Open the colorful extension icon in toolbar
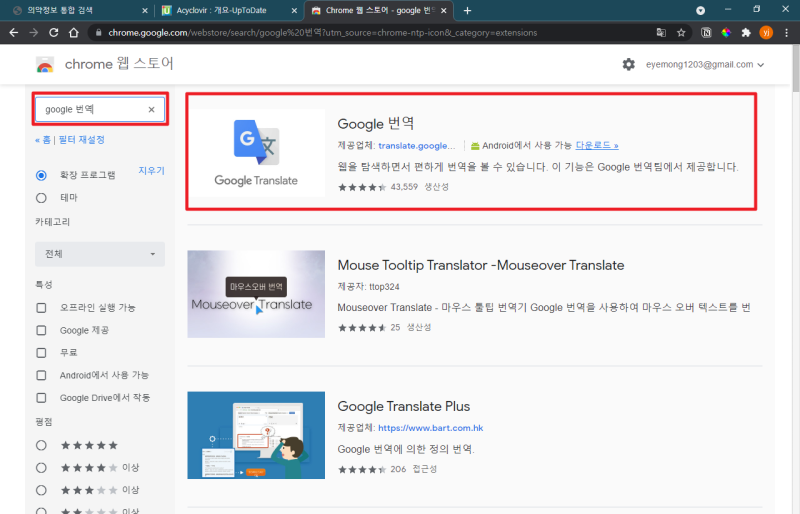The height and width of the screenshot is (514, 800). [x=726, y=33]
